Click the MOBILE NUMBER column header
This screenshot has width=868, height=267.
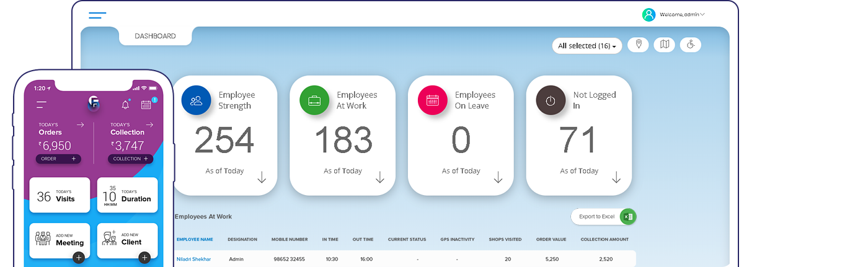(x=290, y=239)
